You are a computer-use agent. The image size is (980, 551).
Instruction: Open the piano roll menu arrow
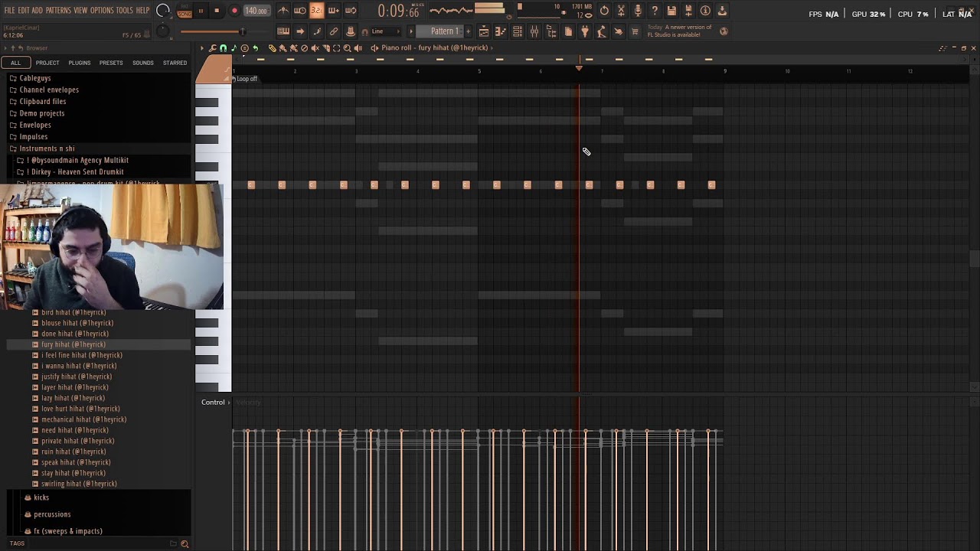click(202, 48)
